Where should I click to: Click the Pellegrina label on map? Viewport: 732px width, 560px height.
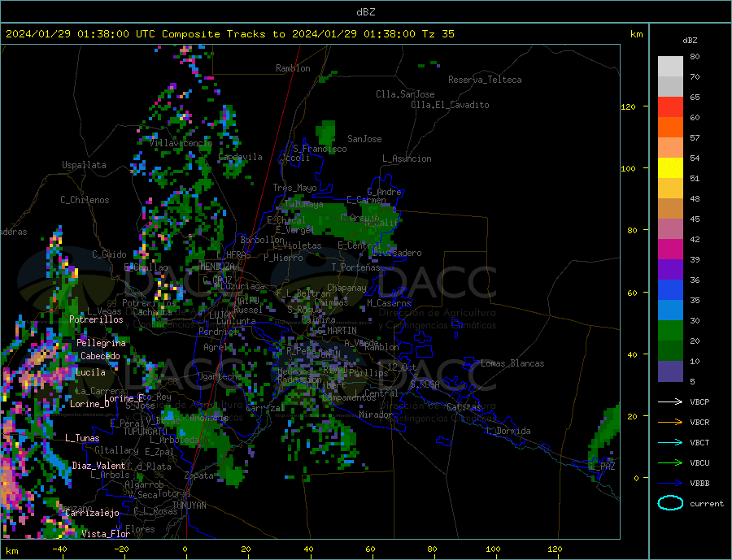(102, 343)
